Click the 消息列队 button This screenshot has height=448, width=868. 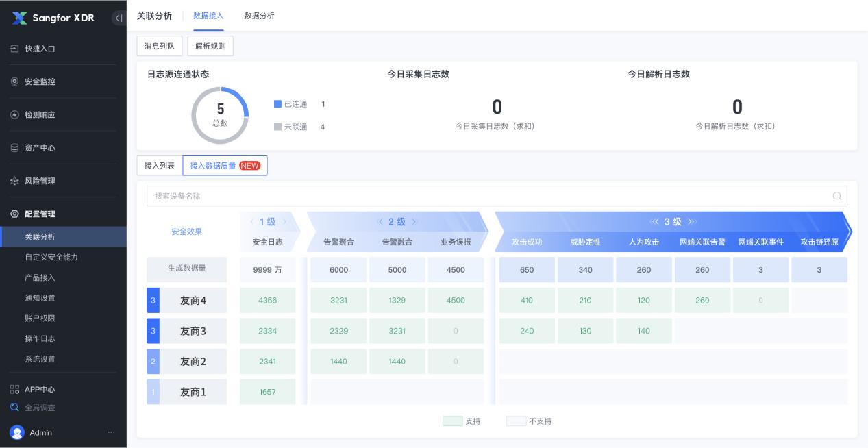(159, 46)
